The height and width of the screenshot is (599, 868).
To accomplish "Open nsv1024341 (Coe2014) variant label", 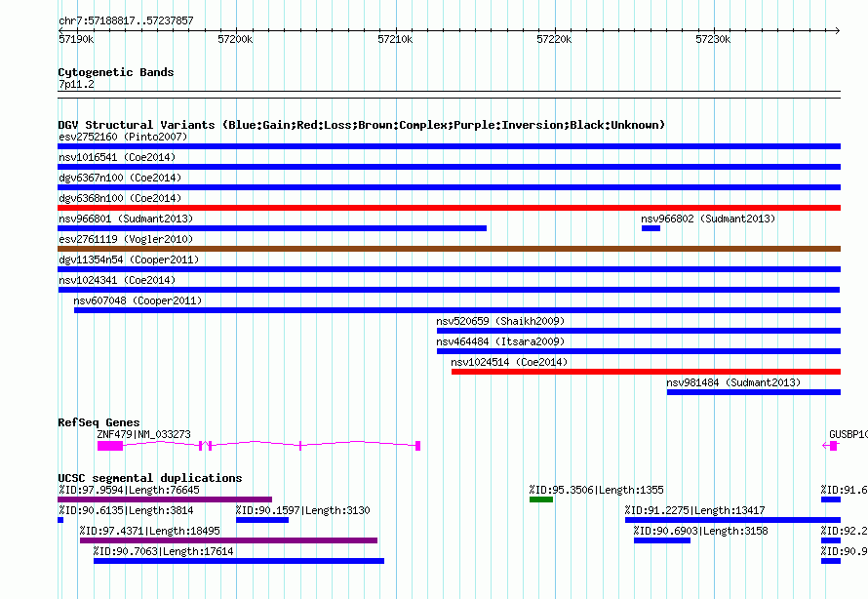I will click(117, 280).
